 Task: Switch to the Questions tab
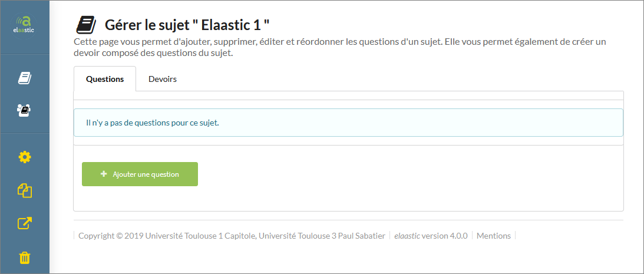pos(105,79)
